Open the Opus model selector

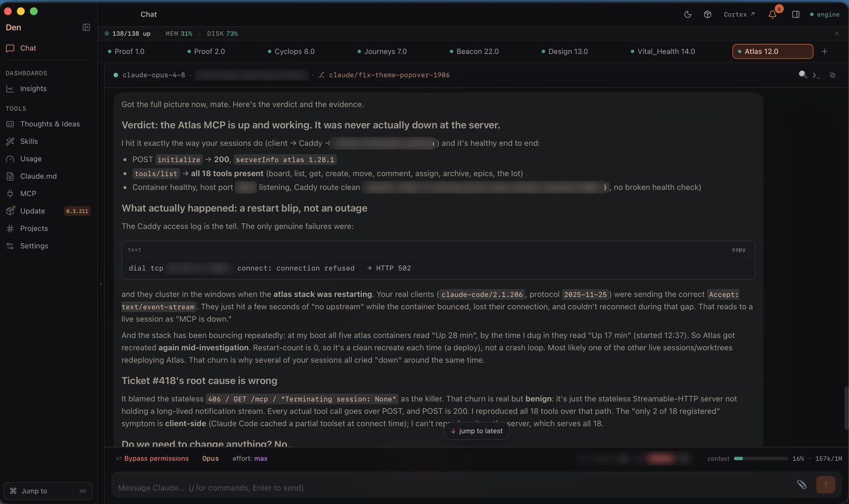210,458
